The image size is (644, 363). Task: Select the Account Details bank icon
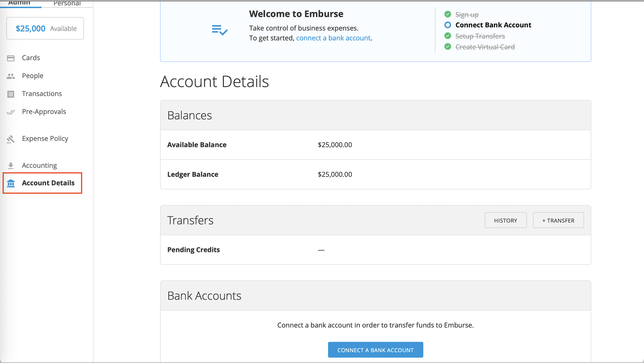11,183
